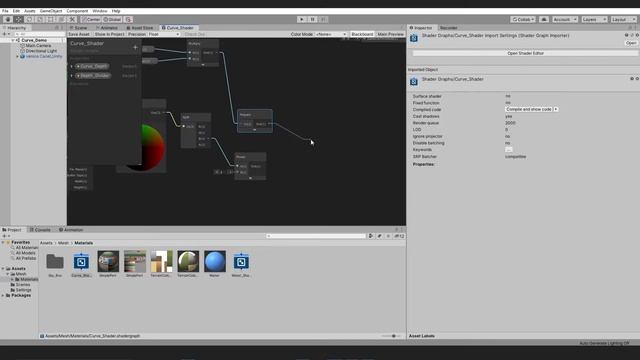Click the Open button in Inspector
Screen dimensions: 640x360
[x=631, y=43]
